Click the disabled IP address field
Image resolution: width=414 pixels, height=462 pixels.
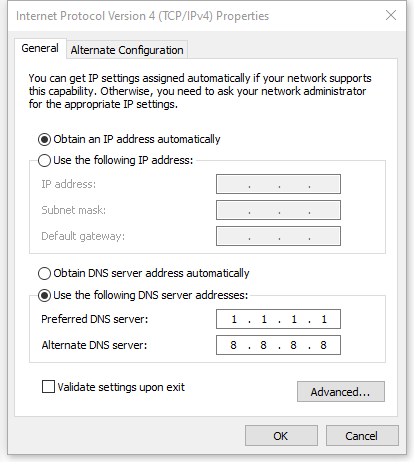click(x=278, y=184)
